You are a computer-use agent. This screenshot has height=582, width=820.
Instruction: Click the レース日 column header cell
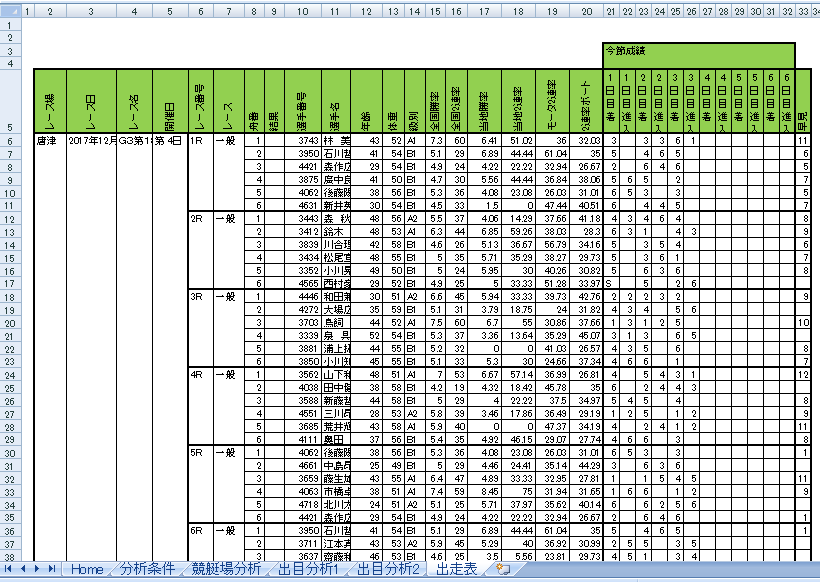(x=92, y=101)
